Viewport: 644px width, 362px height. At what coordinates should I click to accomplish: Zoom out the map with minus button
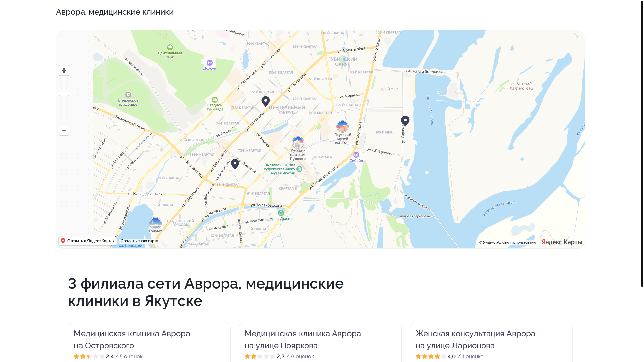click(64, 130)
